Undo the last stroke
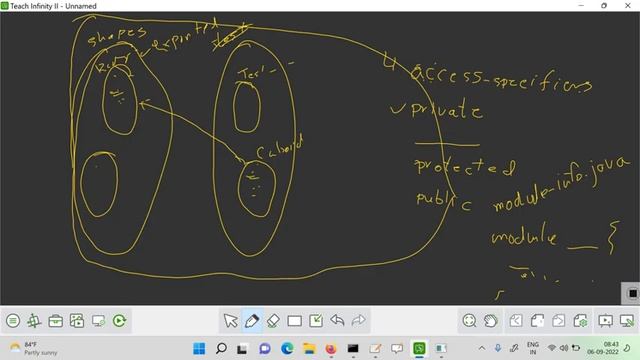This screenshot has height=360, width=640. 338,321
